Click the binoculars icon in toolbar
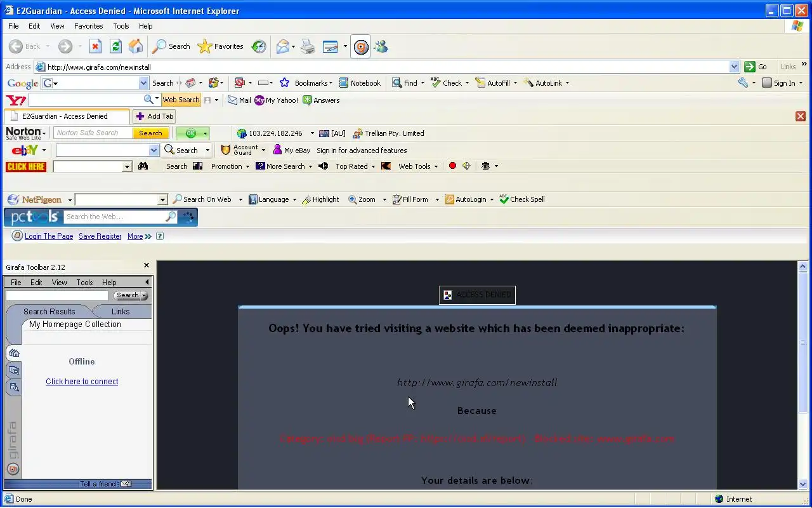The height and width of the screenshot is (508, 812). [143, 166]
